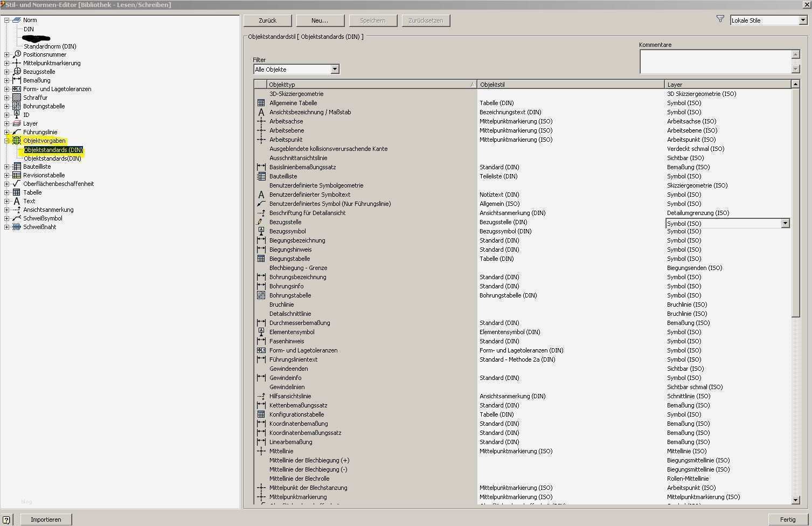Click the Importieren button
Viewport: 812px width, 526px height.
click(46, 520)
